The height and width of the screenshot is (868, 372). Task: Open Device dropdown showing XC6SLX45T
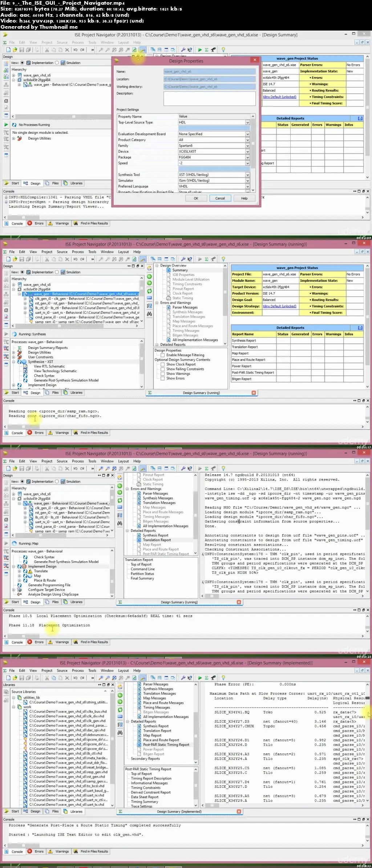click(248, 152)
